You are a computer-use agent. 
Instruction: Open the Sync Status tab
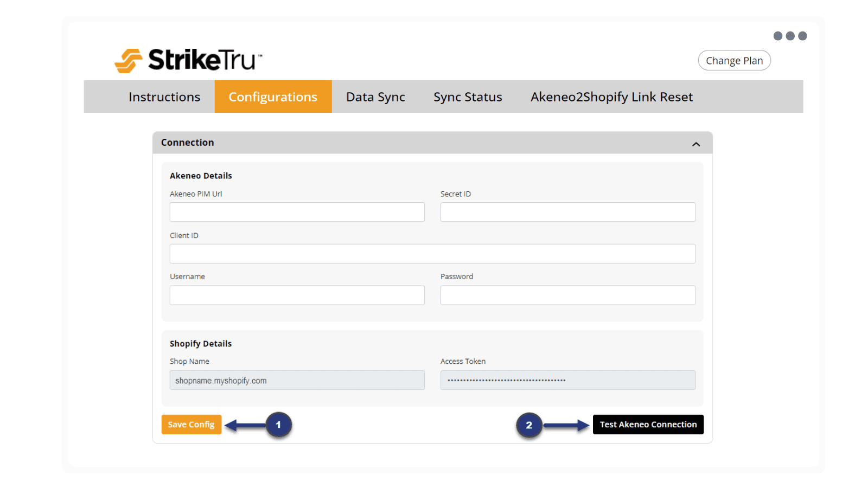click(467, 97)
